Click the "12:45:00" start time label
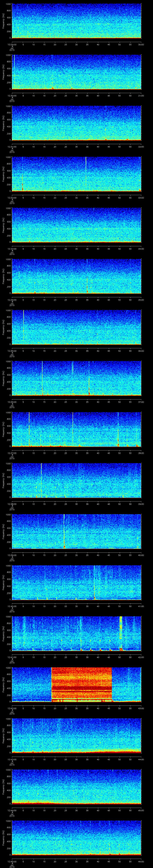153x868 pixels. click(x=12, y=861)
